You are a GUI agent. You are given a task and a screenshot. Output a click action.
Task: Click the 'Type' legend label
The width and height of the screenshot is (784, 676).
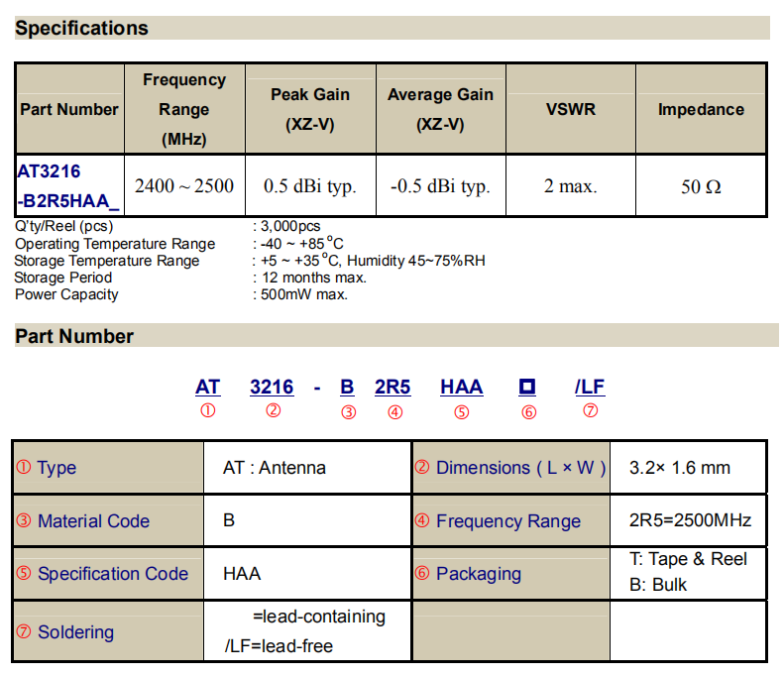pos(56,468)
